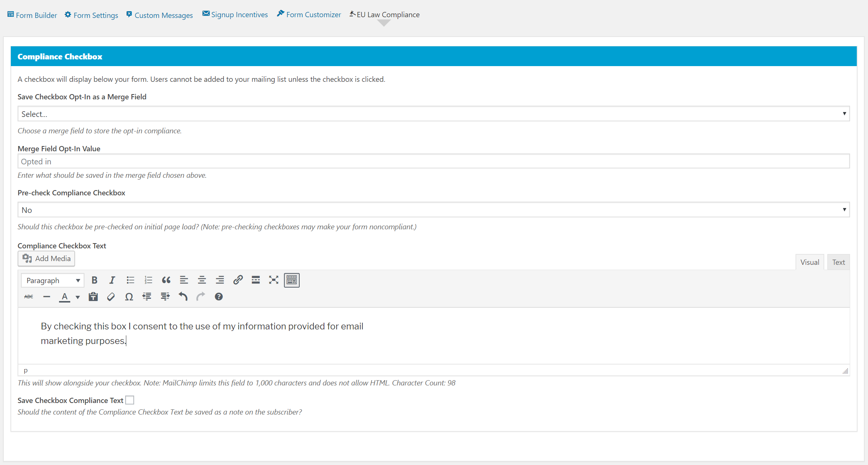Viewport: 868px width, 465px height.
Task: Click the insert link icon
Action: 238,280
